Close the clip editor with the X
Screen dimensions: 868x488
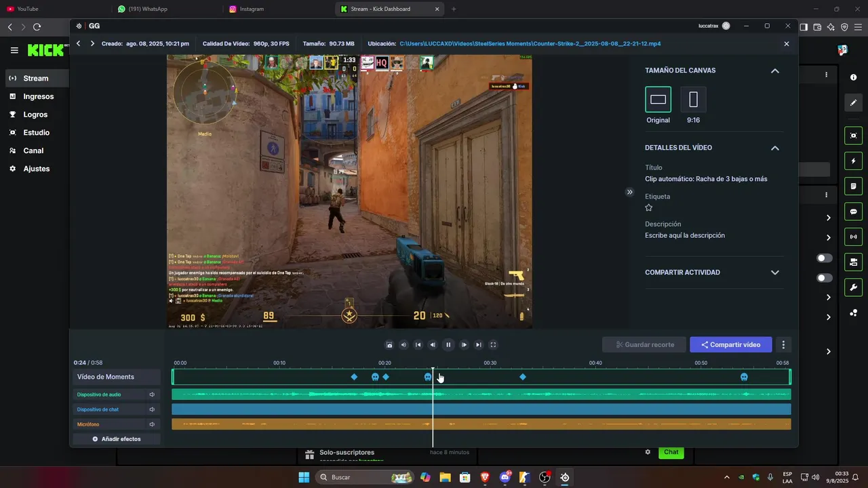tap(787, 43)
